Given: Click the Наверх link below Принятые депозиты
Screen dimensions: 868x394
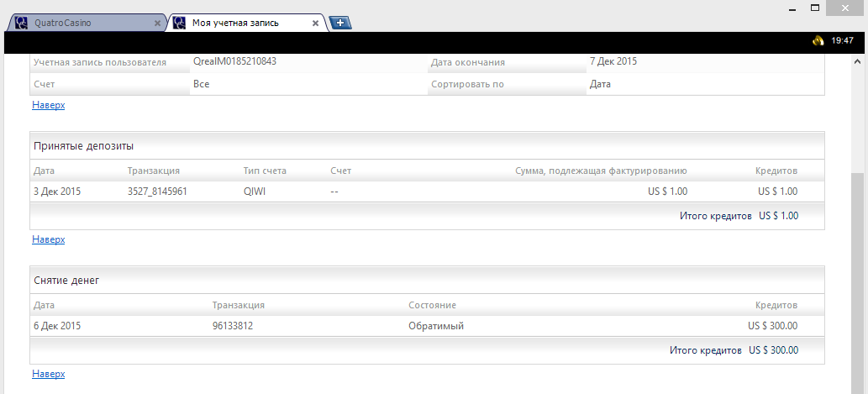Looking at the screenshot, I should pyautogui.click(x=48, y=239).
